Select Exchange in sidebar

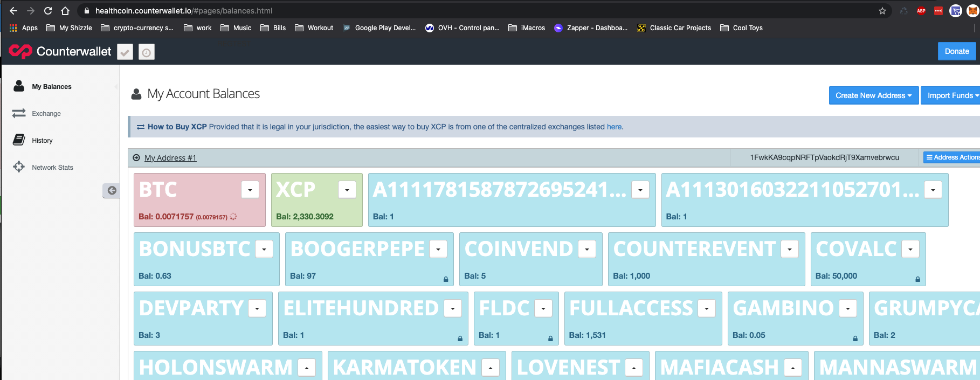click(46, 114)
